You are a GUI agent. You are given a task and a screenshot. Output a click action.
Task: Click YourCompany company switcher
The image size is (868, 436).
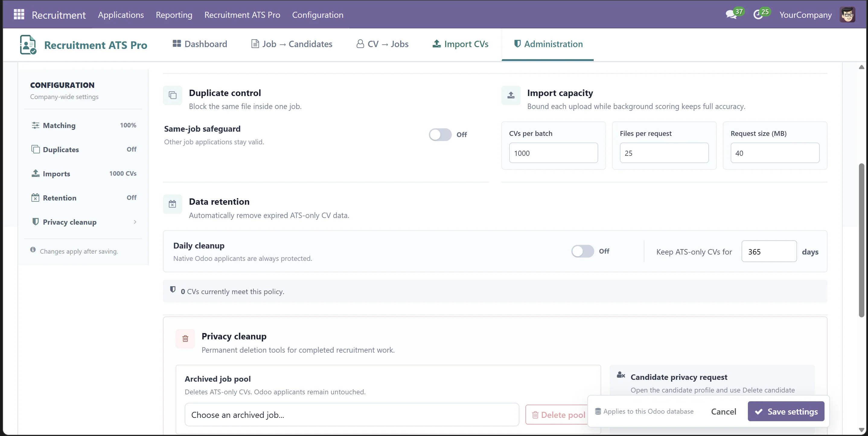tap(805, 14)
